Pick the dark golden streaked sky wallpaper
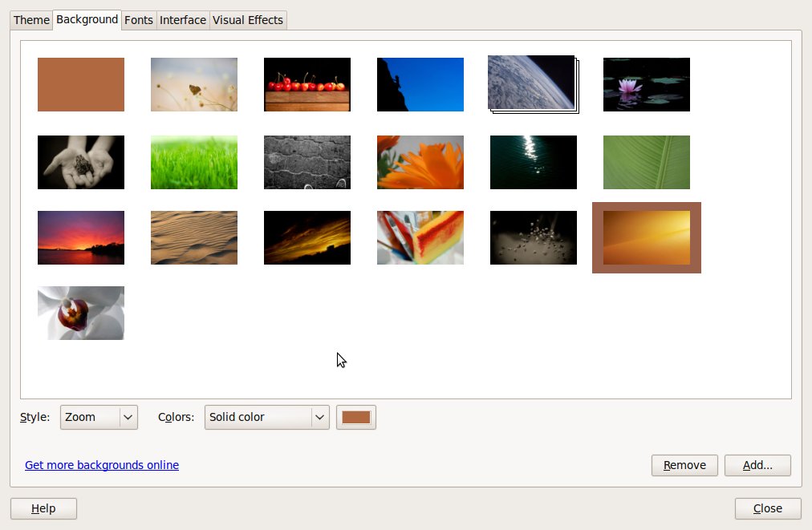812x530 pixels. coord(307,237)
